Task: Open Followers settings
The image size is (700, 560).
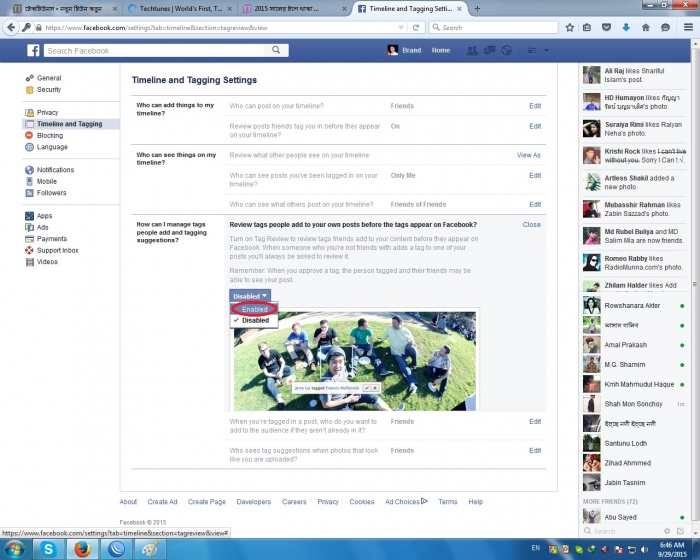Action: pos(51,193)
